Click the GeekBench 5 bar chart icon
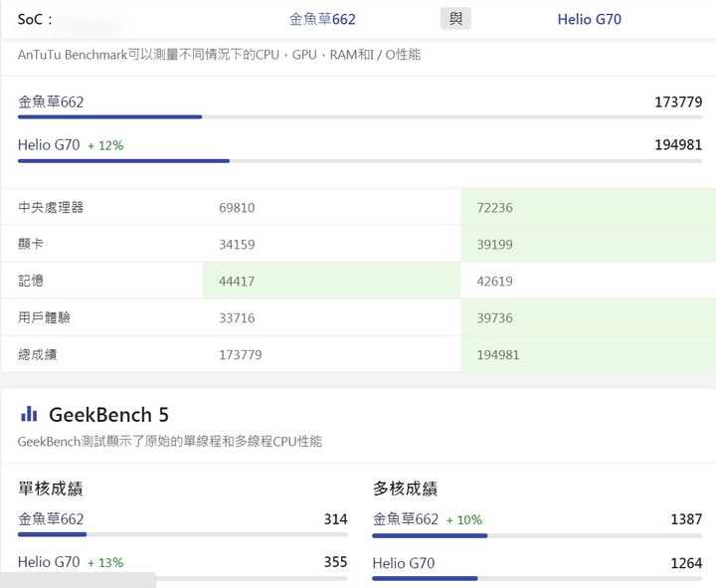 click(29, 414)
